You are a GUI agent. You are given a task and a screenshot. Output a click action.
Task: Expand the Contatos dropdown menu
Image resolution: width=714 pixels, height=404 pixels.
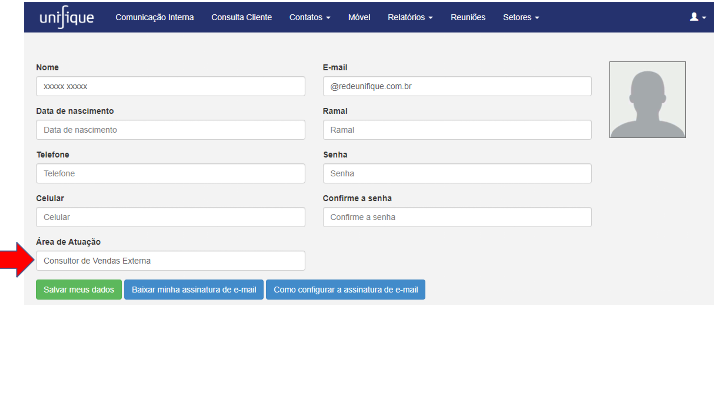pyautogui.click(x=310, y=17)
